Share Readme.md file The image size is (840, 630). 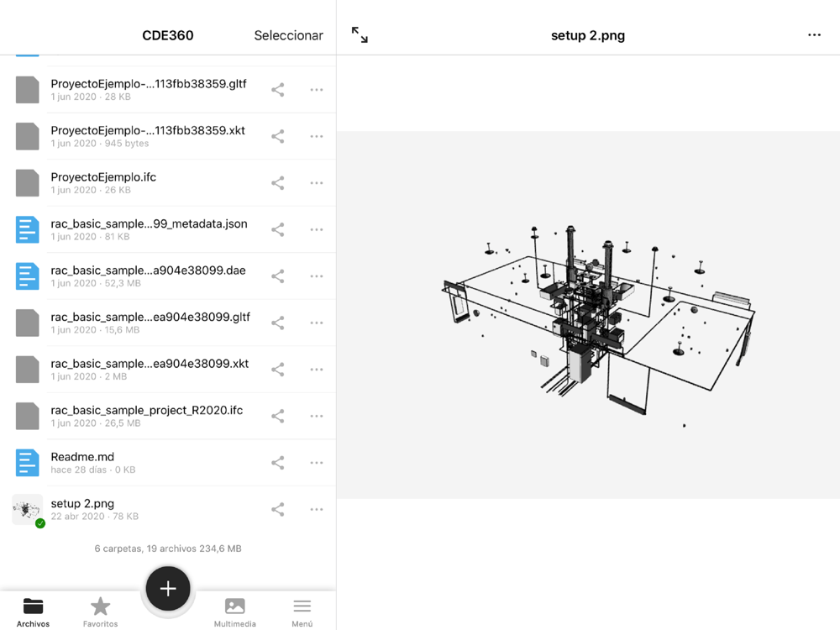(x=277, y=462)
